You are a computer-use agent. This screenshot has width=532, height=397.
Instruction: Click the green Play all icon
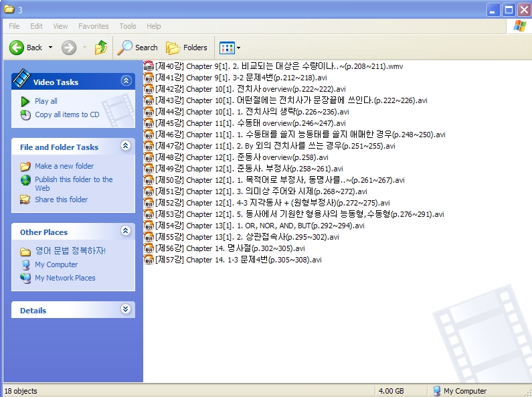25,102
